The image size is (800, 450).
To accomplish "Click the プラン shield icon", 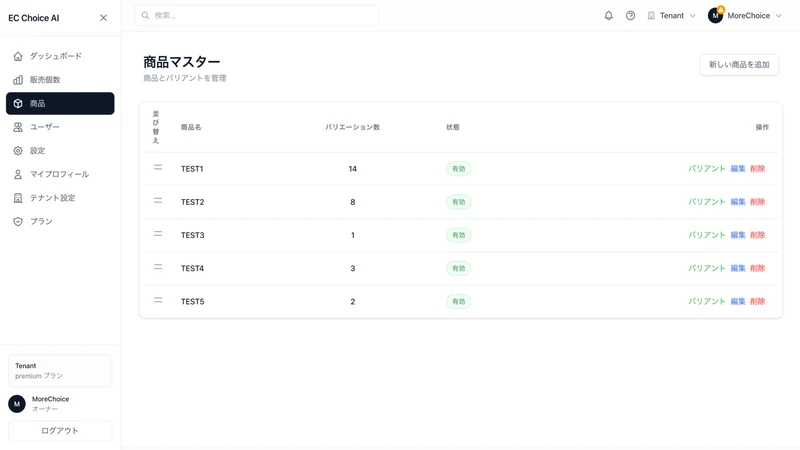I will pyautogui.click(x=18, y=221).
